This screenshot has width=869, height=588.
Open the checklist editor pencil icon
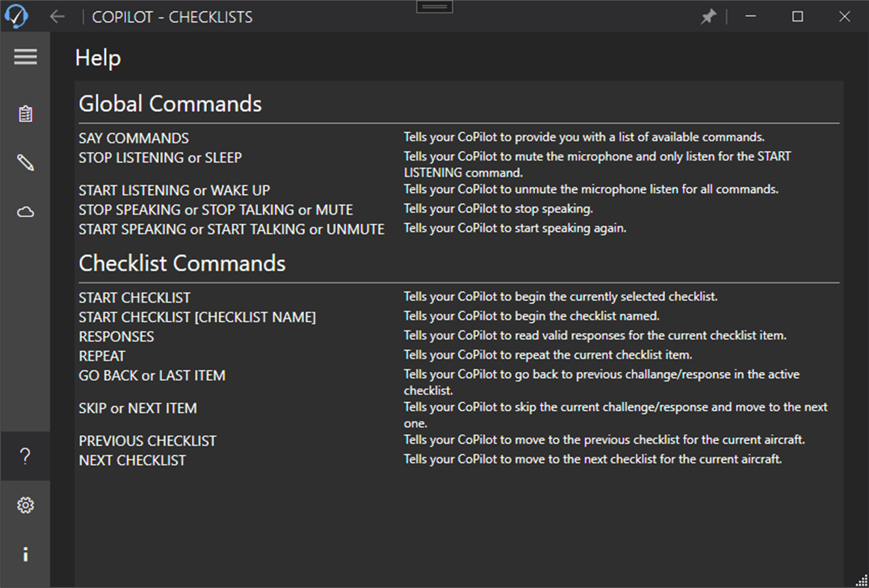coord(25,162)
